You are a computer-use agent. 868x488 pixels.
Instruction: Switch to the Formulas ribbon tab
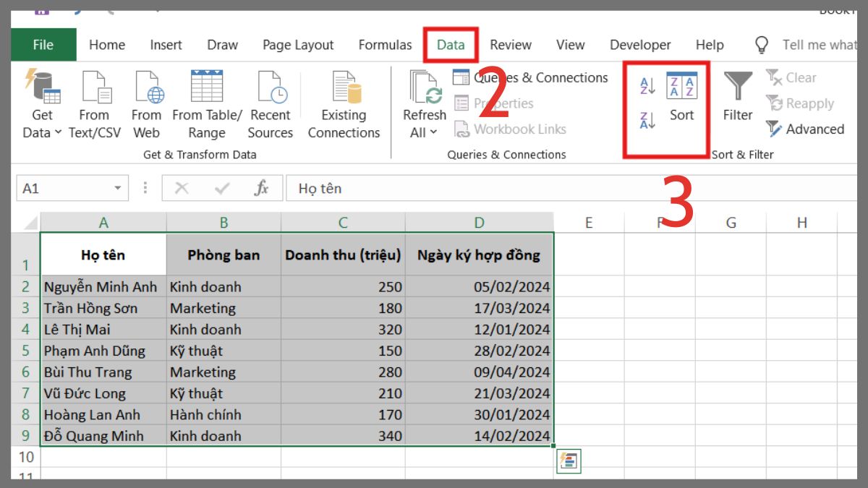(385, 45)
